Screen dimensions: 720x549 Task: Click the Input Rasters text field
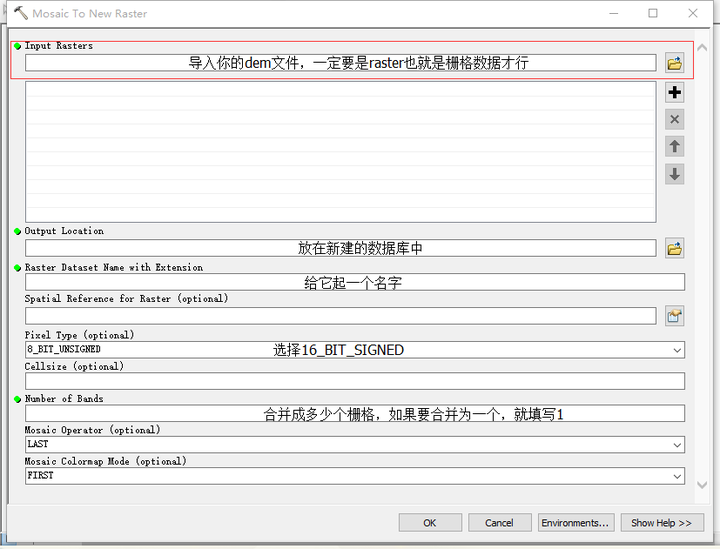pos(340,63)
